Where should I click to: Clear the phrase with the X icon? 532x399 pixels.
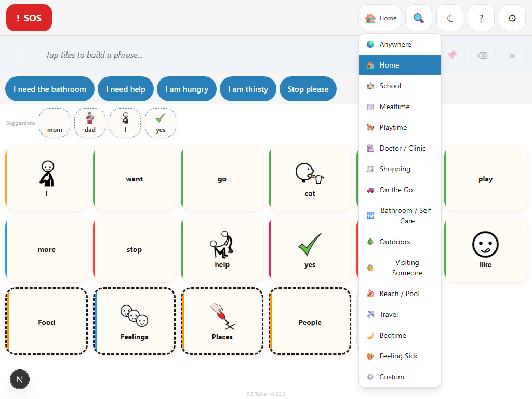tap(512, 55)
